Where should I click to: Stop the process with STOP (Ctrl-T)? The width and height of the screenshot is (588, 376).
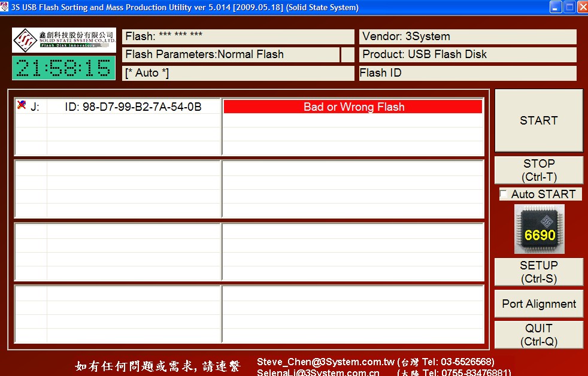coord(539,170)
